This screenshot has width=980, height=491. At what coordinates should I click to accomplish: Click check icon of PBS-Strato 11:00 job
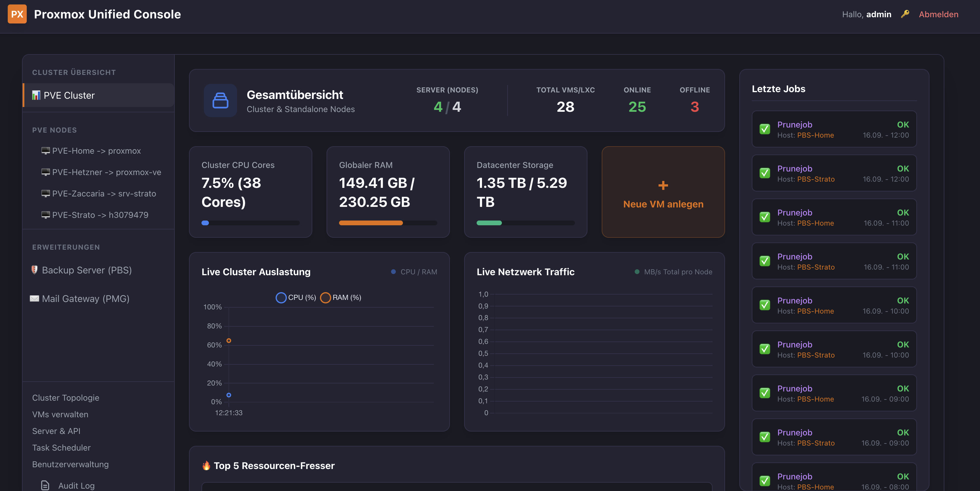tap(765, 261)
